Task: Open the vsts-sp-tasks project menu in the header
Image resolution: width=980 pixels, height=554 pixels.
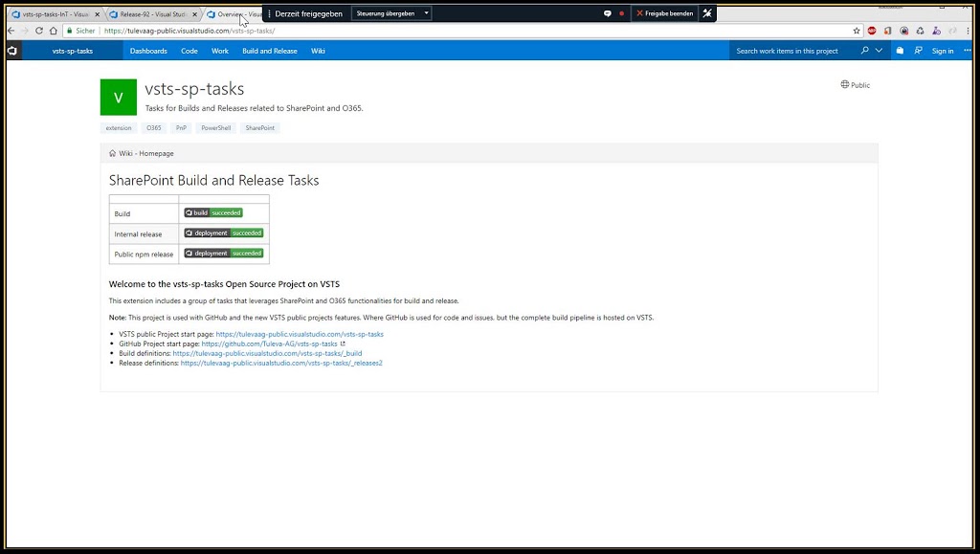Action: 73,52
